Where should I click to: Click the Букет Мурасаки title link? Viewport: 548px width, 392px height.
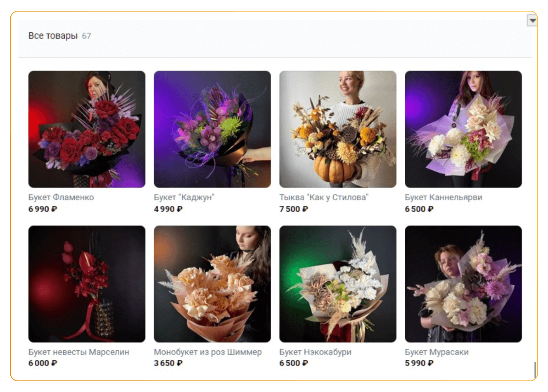tap(437, 352)
